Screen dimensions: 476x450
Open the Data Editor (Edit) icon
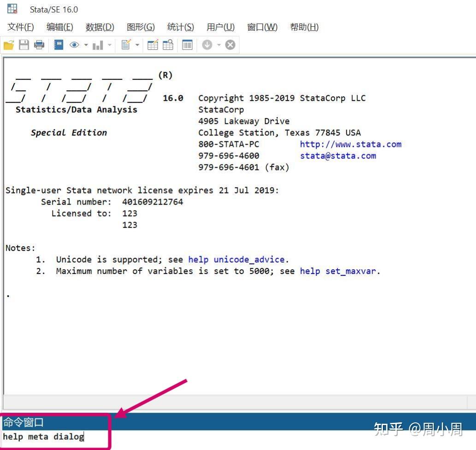point(153,45)
